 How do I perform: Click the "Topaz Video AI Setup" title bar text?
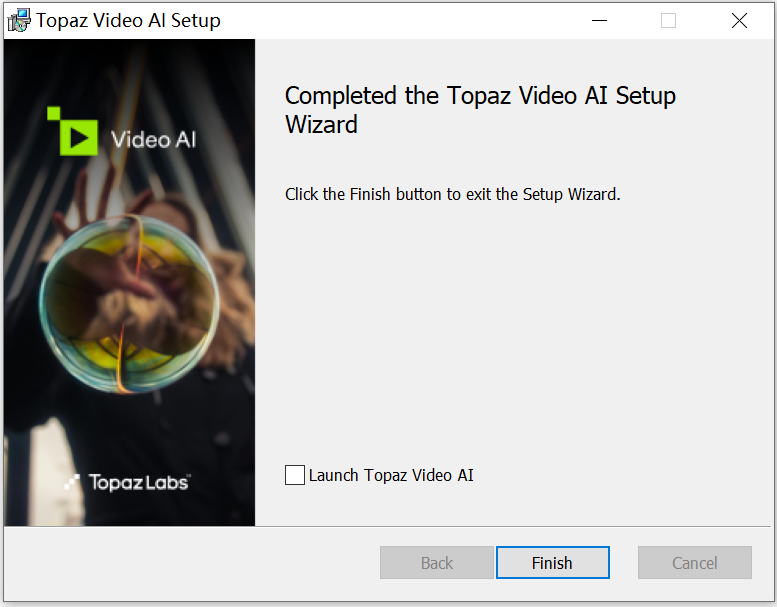128,20
